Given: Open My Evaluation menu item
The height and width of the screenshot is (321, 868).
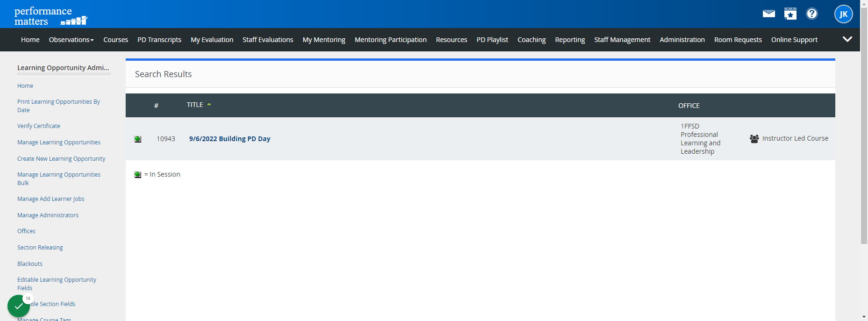Looking at the screenshot, I should (x=212, y=40).
